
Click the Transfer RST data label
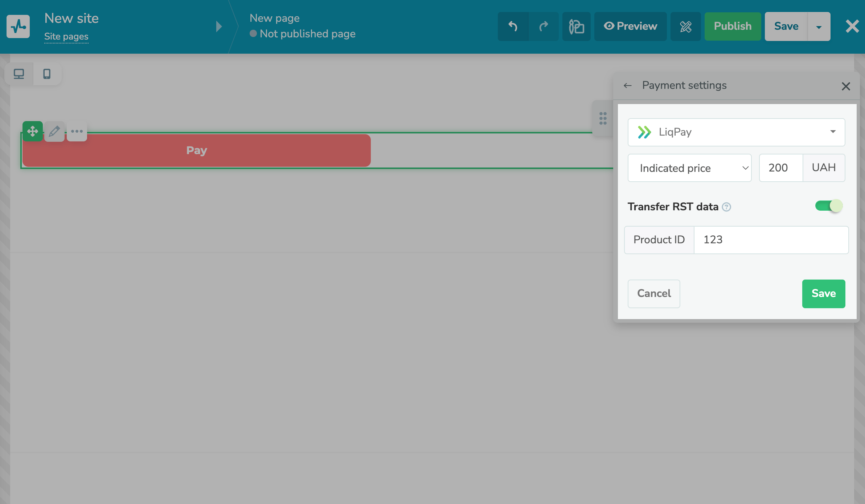(673, 207)
